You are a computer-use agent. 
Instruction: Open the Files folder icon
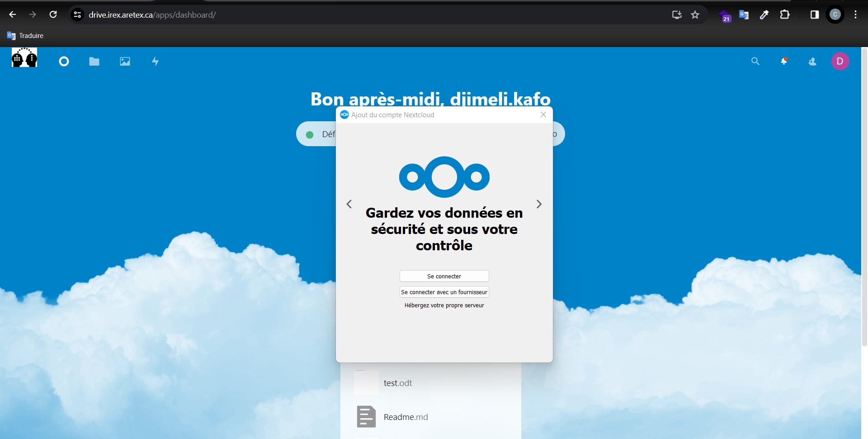point(94,62)
